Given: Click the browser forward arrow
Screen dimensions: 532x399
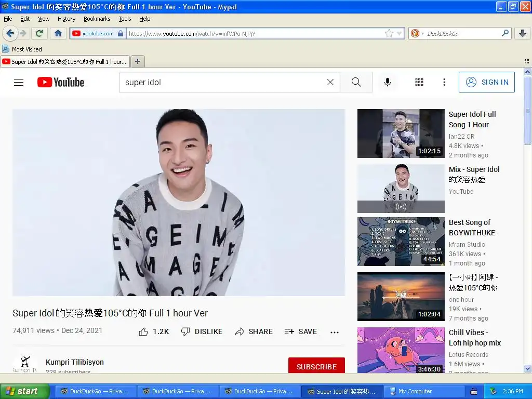Looking at the screenshot, I should coord(23,33).
